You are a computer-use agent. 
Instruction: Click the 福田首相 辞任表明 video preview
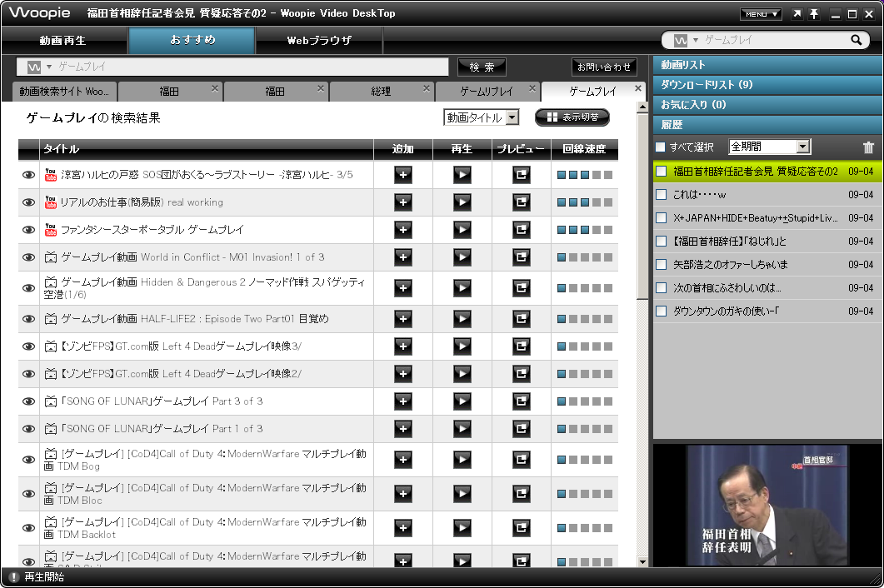(x=767, y=505)
